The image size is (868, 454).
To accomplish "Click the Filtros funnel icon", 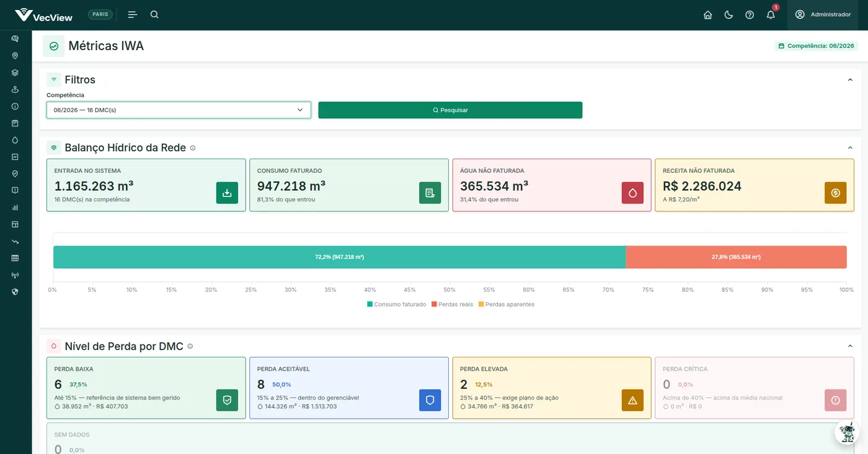I will [x=54, y=80].
